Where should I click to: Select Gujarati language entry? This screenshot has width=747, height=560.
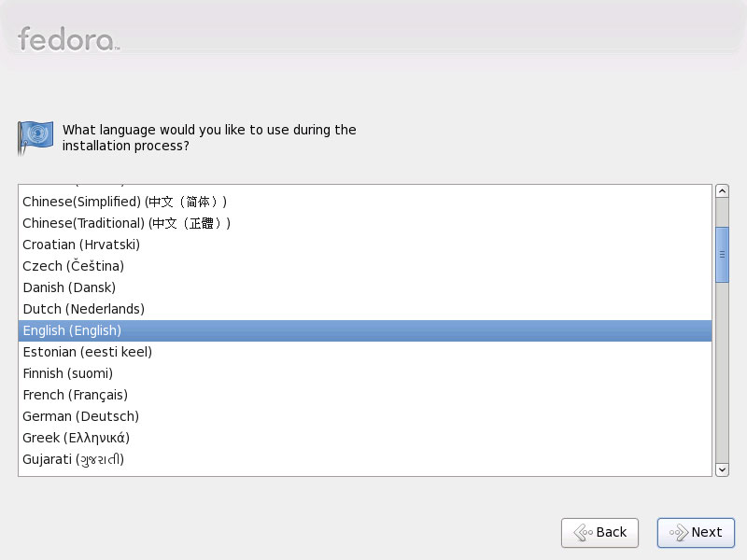365,459
